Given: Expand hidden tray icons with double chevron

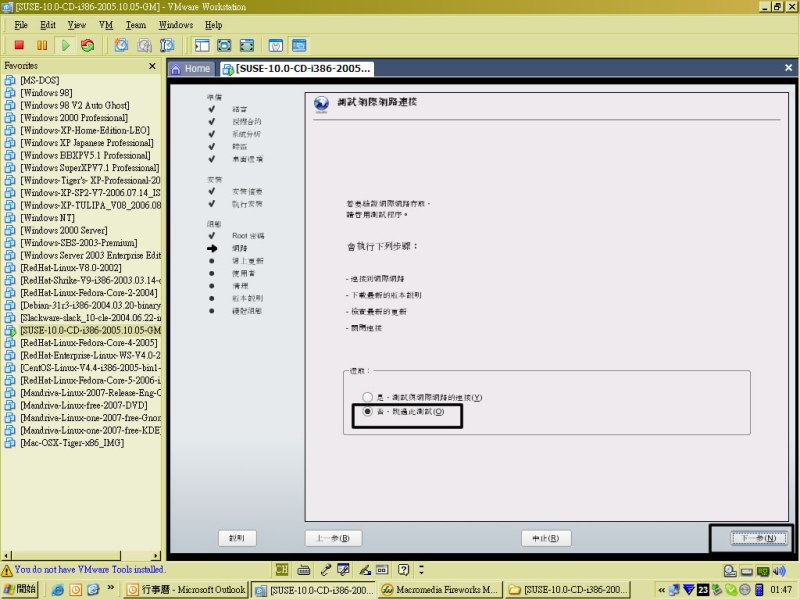Looking at the screenshot, I should tap(662, 590).
